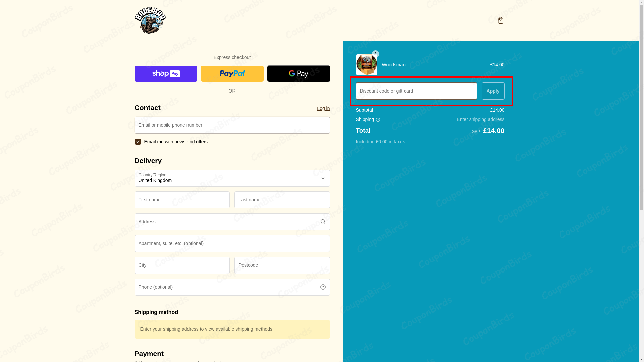644x362 pixels.
Task: Focus the Discount code or gift card field
Action: click(416, 91)
